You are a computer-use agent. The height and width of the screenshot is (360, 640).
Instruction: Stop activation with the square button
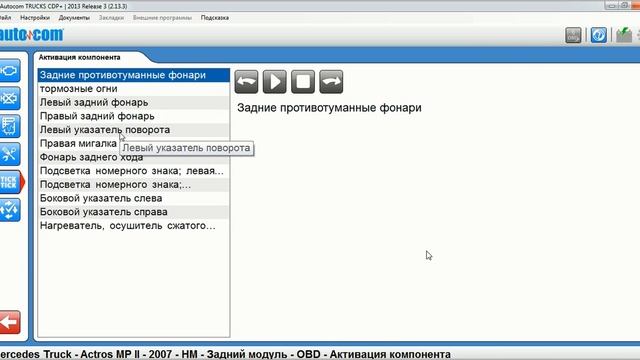pos(303,82)
